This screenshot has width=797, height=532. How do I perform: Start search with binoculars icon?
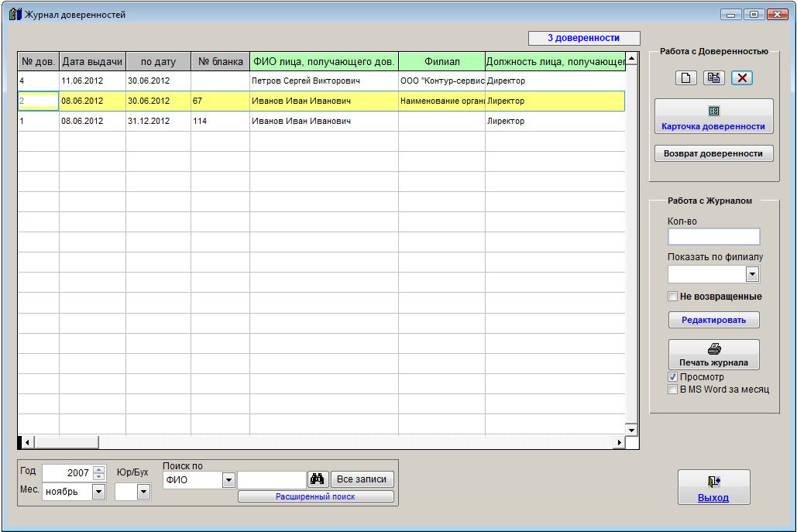[318, 479]
